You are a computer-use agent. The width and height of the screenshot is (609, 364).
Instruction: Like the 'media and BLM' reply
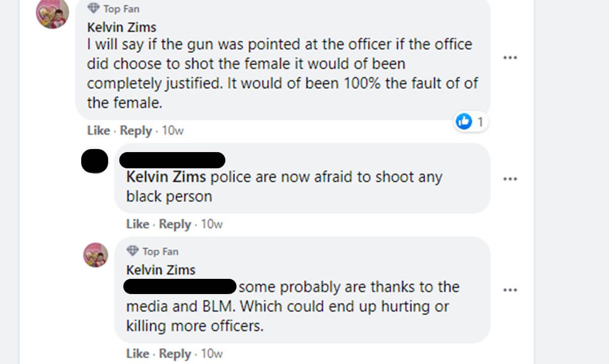pyautogui.click(x=138, y=353)
